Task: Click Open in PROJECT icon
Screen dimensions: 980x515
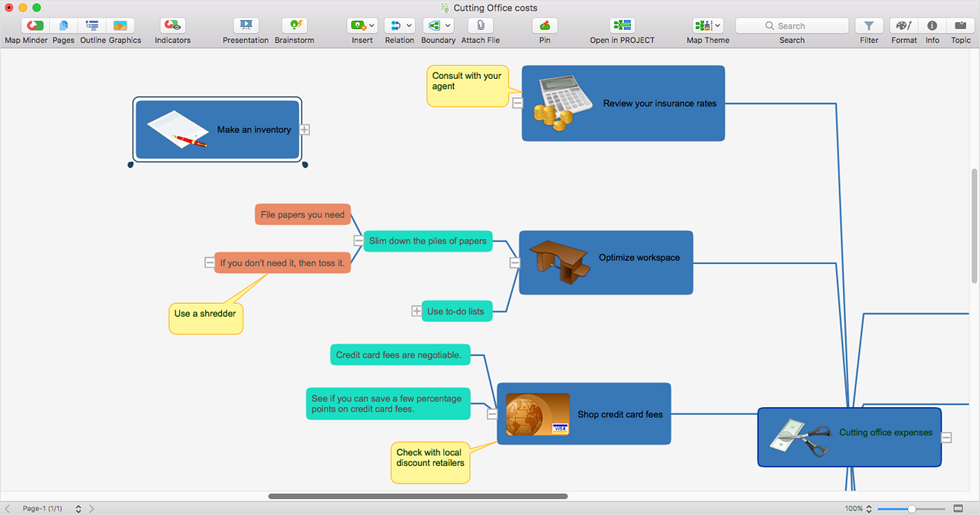Action: pyautogui.click(x=622, y=26)
